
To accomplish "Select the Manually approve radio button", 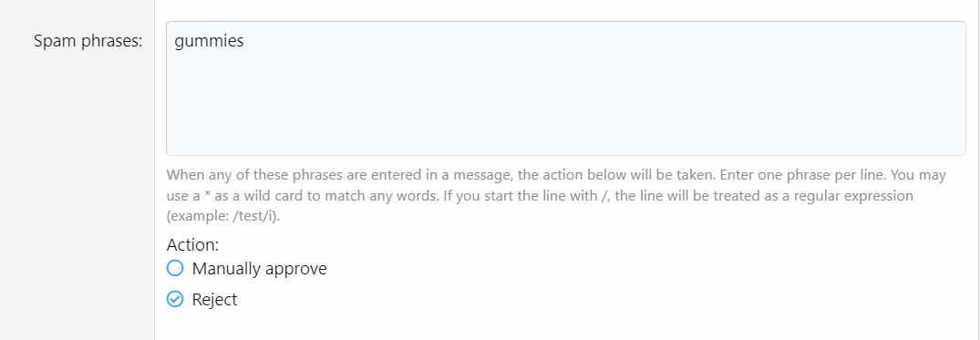I will (175, 269).
